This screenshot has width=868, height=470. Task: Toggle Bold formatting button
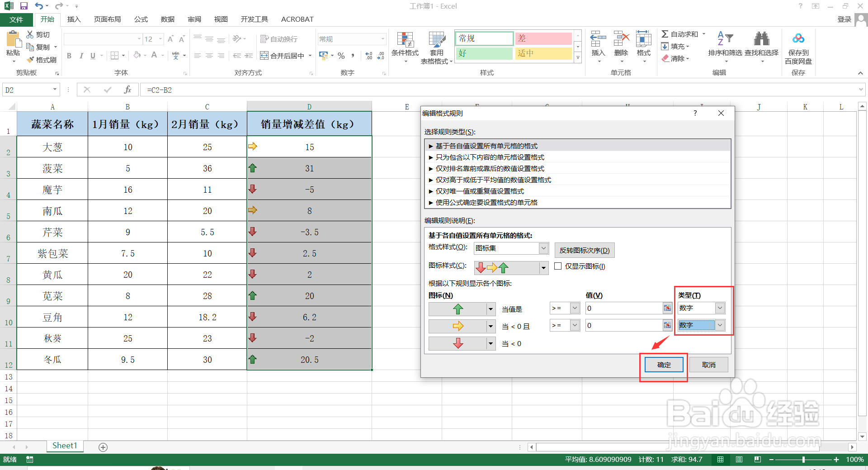[x=69, y=56]
